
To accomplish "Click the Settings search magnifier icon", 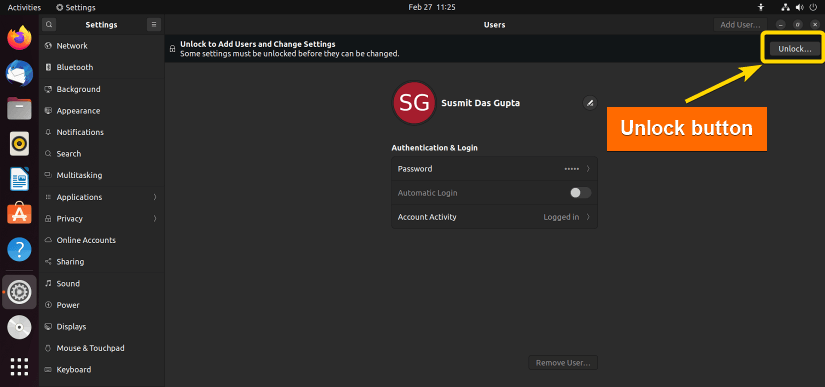I will 49,24.
